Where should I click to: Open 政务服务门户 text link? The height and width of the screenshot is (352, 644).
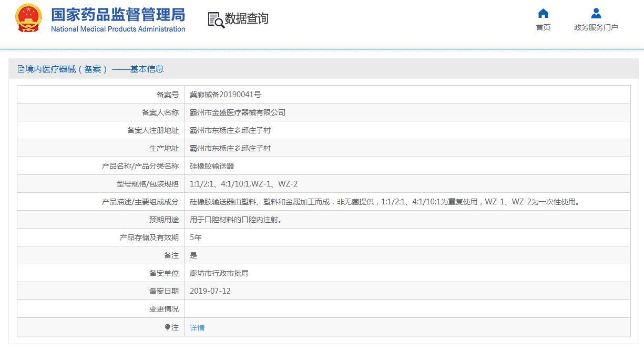click(x=596, y=27)
